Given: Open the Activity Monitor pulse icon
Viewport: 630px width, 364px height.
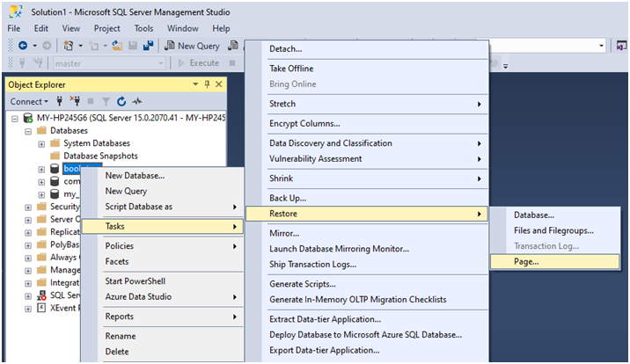Looking at the screenshot, I should click(137, 101).
